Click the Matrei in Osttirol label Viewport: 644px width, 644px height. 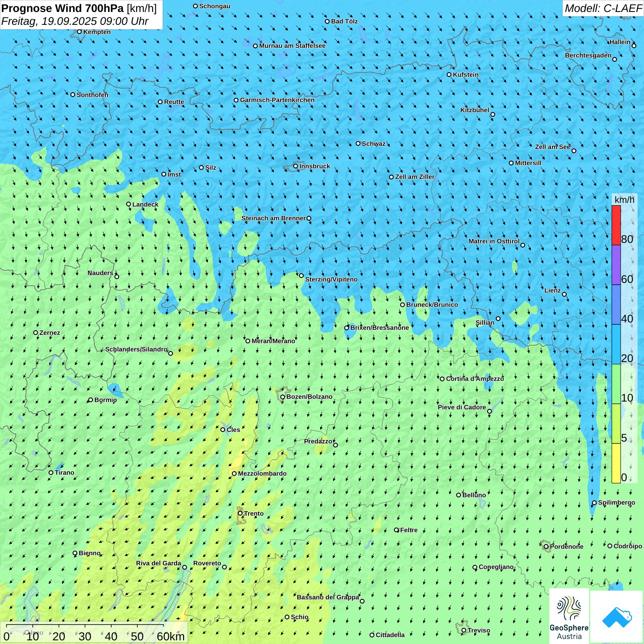click(x=494, y=241)
